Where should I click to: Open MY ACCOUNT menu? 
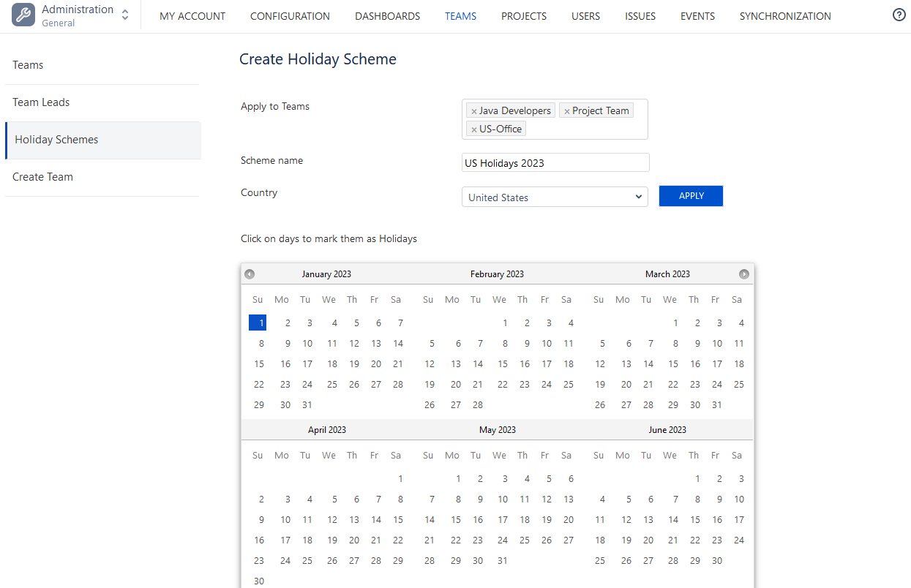(x=192, y=16)
